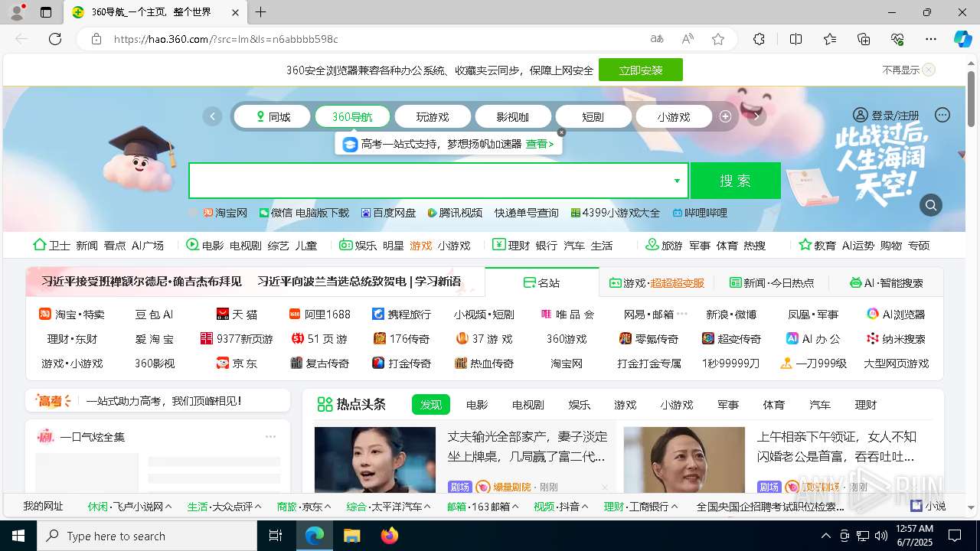Open the Edge profile avatar icon
Image resolution: width=980 pixels, height=551 pixels.
(x=16, y=12)
